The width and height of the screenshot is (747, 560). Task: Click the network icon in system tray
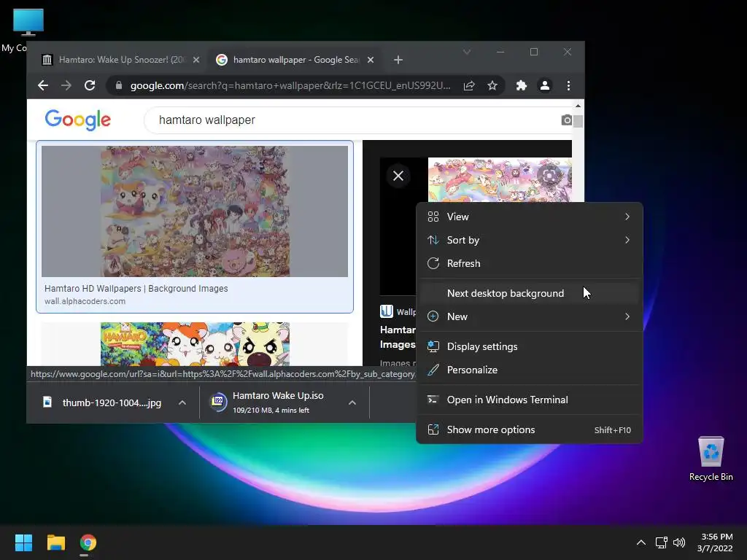tap(661, 542)
